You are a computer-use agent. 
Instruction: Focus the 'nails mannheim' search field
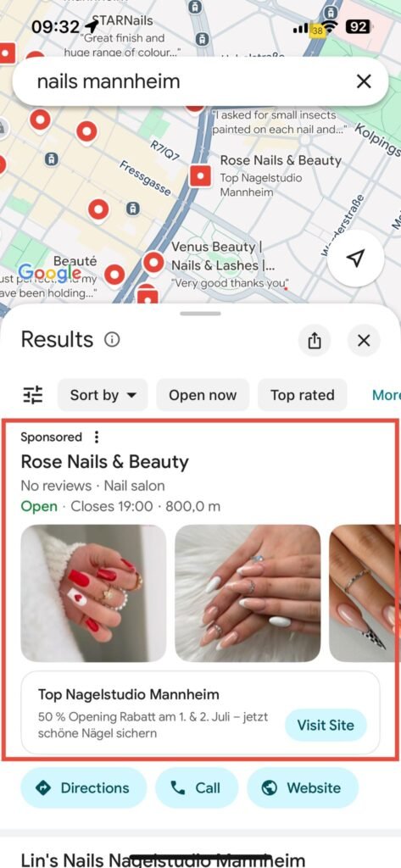tap(183, 82)
